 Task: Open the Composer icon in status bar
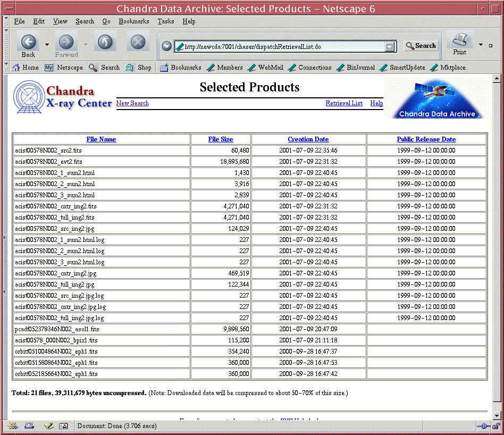48,426
